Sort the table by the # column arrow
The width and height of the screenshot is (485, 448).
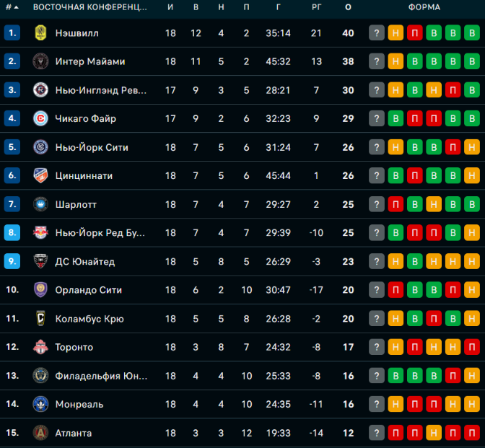point(12,7)
